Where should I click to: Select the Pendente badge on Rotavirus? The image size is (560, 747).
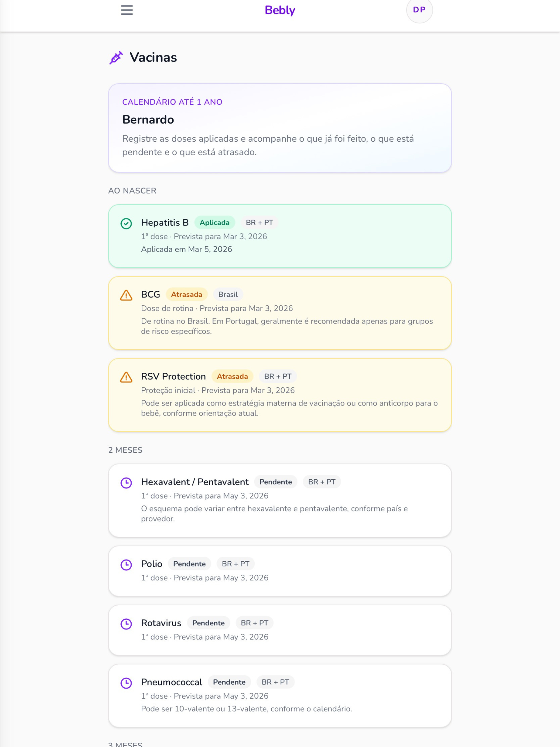click(x=208, y=623)
